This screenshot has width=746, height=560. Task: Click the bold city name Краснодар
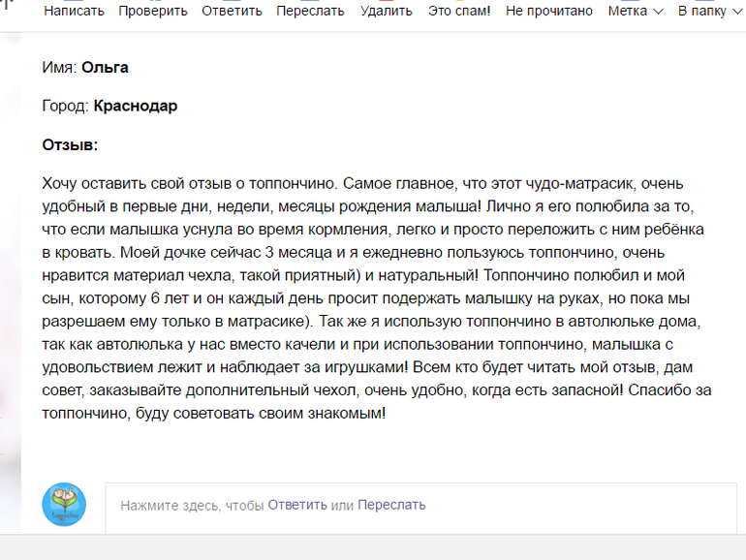click(135, 106)
